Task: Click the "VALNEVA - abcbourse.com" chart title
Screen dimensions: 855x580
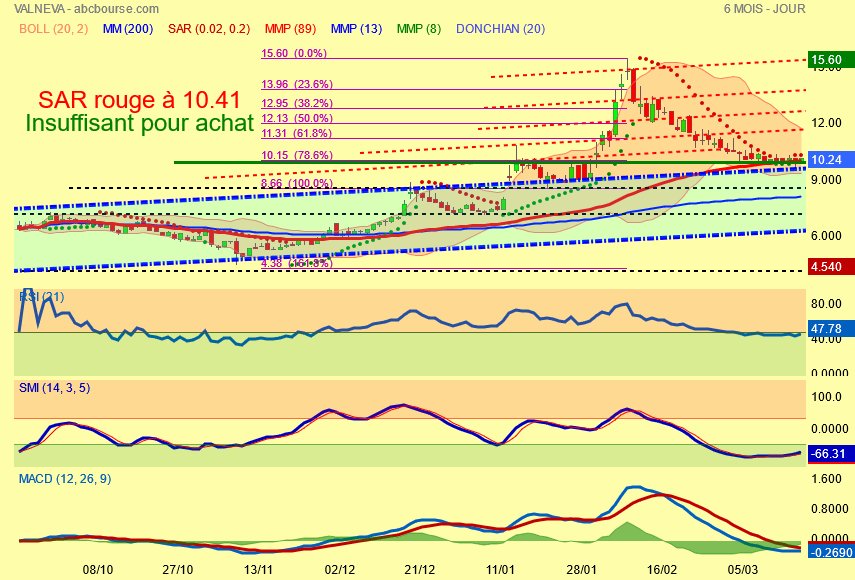Action: (x=87, y=9)
